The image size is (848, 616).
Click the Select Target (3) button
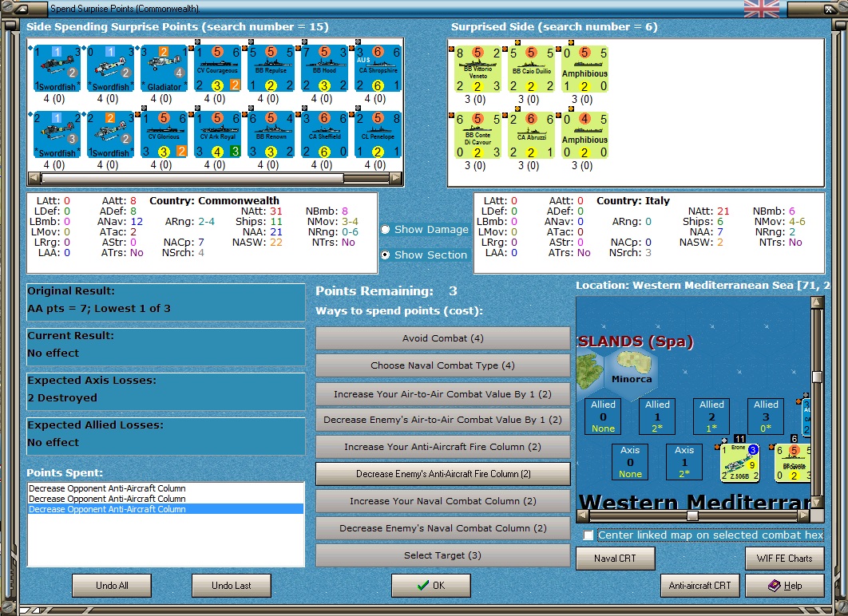[443, 555]
